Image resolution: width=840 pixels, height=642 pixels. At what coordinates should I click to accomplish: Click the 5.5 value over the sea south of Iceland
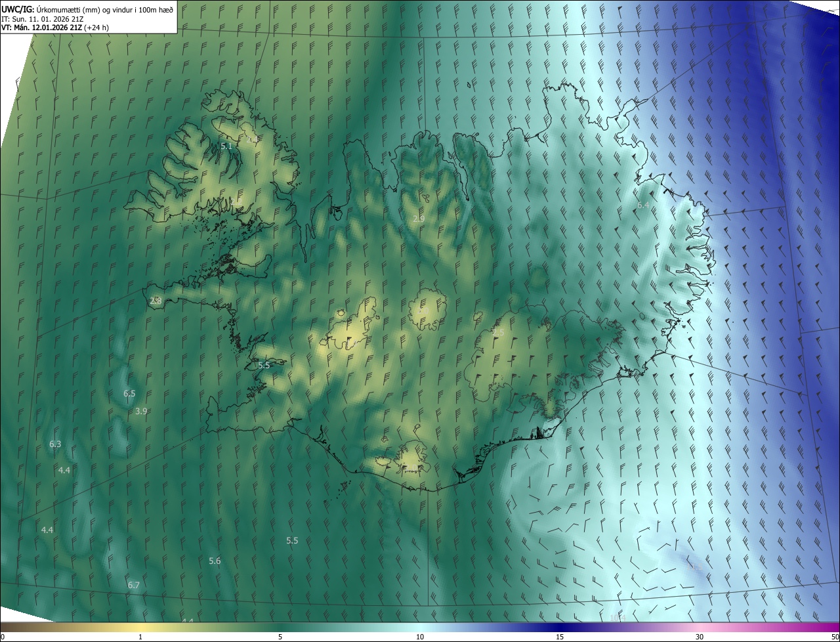[x=292, y=540]
